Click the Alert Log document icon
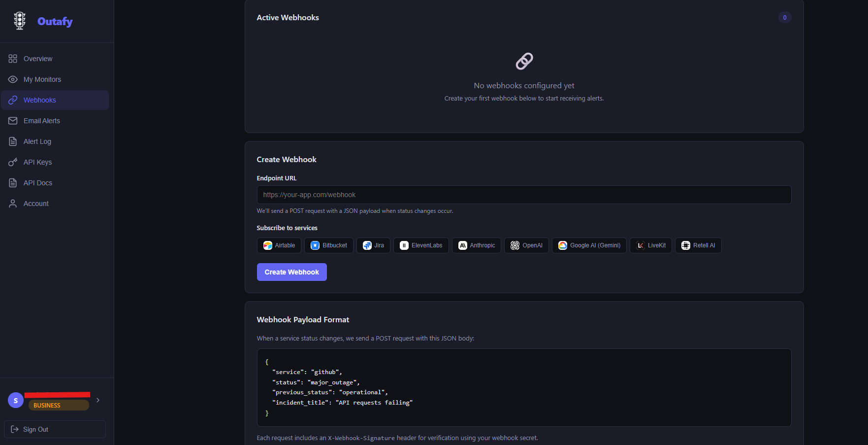Screen dimensions: 868x445 coord(13,141)
